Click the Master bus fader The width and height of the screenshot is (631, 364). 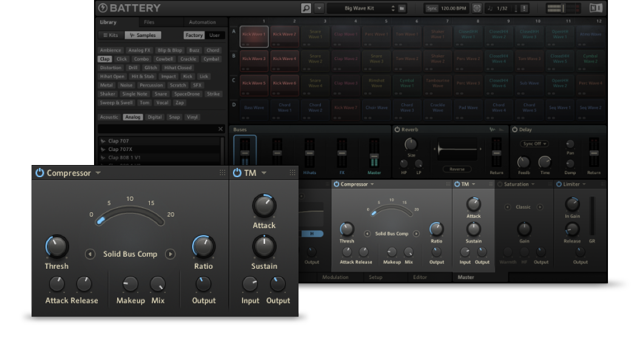pos(374,156)
